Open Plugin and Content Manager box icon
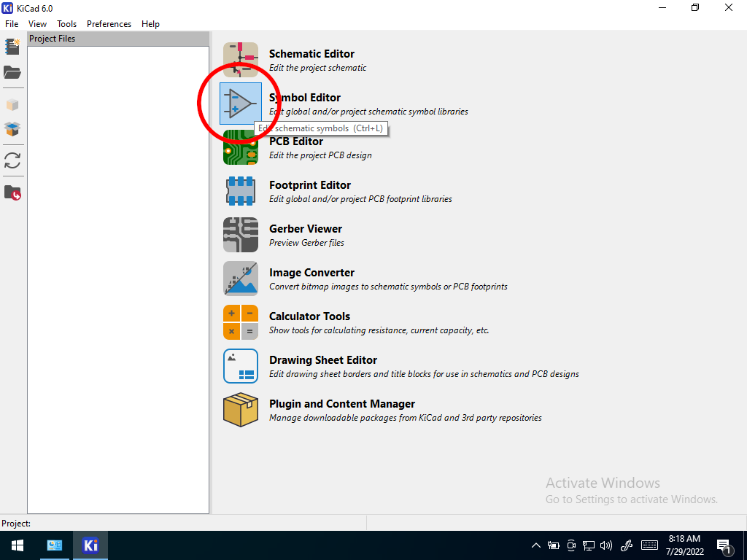 (241, 410)
